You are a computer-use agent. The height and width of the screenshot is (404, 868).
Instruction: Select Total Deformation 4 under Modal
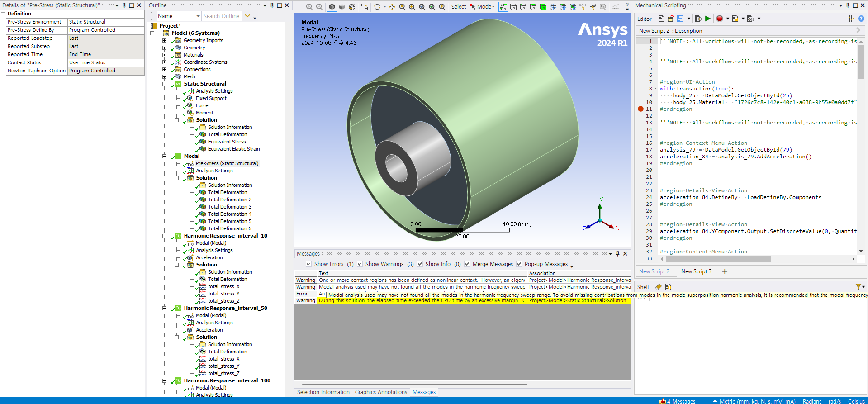click(x=229, y=214)
